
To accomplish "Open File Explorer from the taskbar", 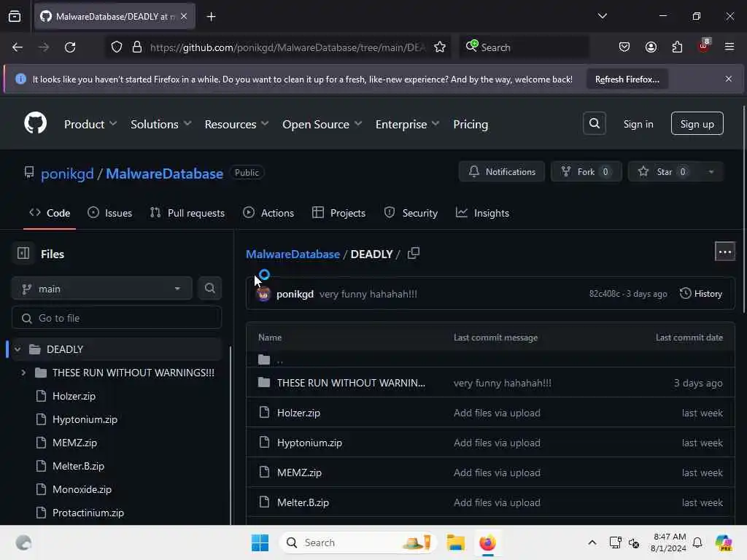I will [x=455, y=542].
